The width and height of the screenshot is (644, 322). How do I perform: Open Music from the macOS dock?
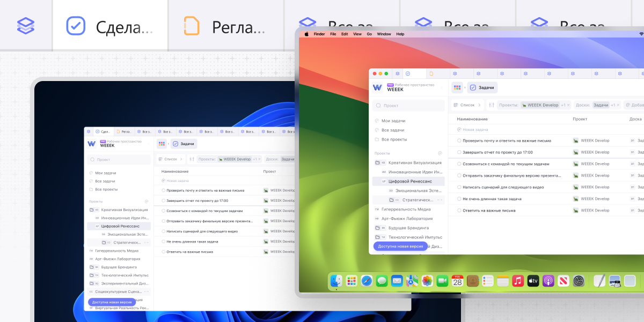pos(518,281)
